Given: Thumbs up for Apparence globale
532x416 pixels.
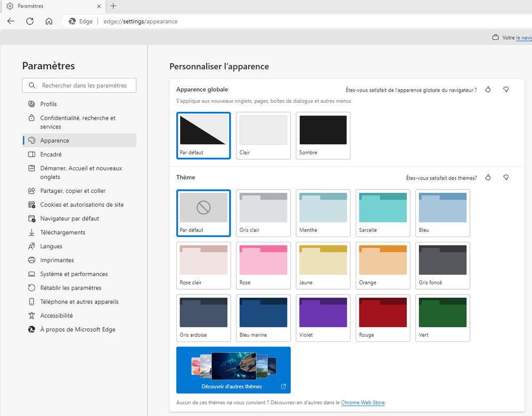Looking at the screenshot, I should (488, 89).
